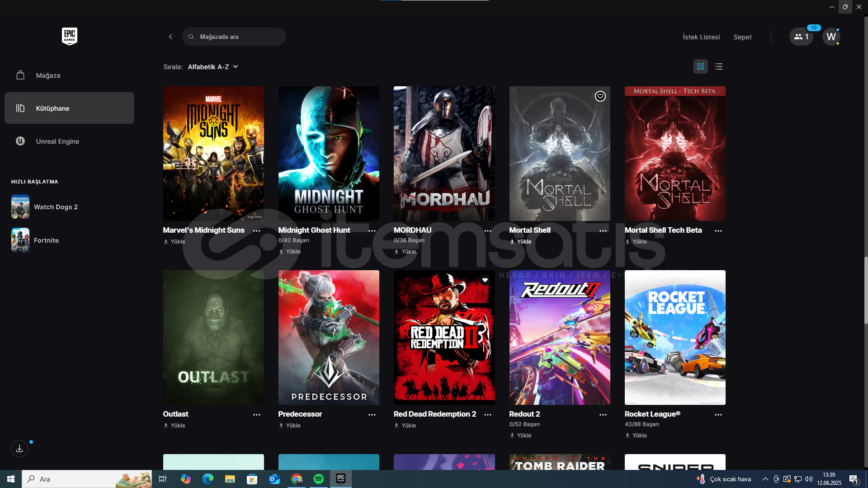868x488 pixels.
Task: Go back with the back arrow
Action: click(170, 37)
